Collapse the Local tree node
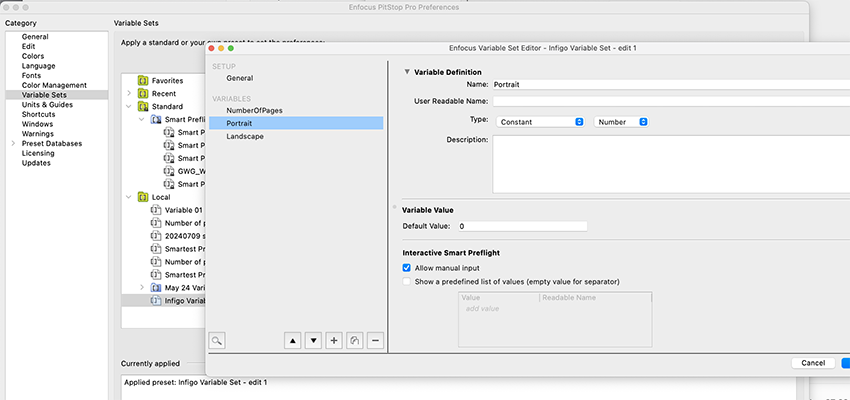This screenshot has height=400, width=850. coord(129,197)
